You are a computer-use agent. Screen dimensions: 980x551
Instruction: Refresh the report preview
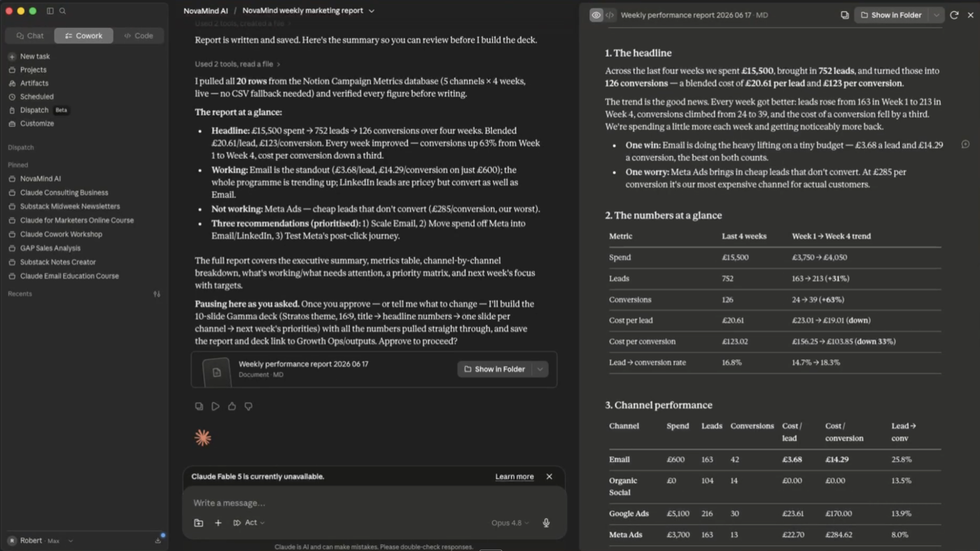click(x=954, y=15)
